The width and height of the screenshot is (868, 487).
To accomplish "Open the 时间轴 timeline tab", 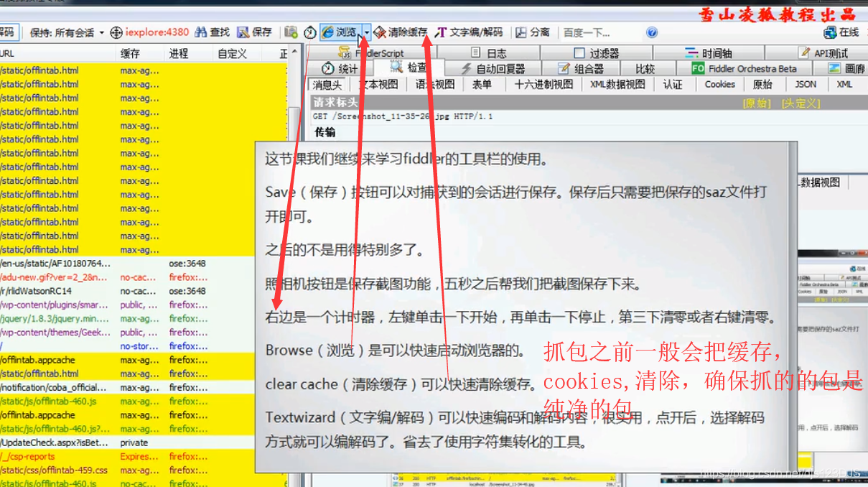I will [x=708, y=53].
